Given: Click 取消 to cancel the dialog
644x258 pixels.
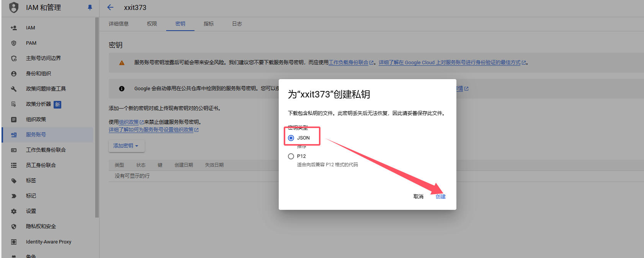Looking at the screenshot, I should coord(418,196).
